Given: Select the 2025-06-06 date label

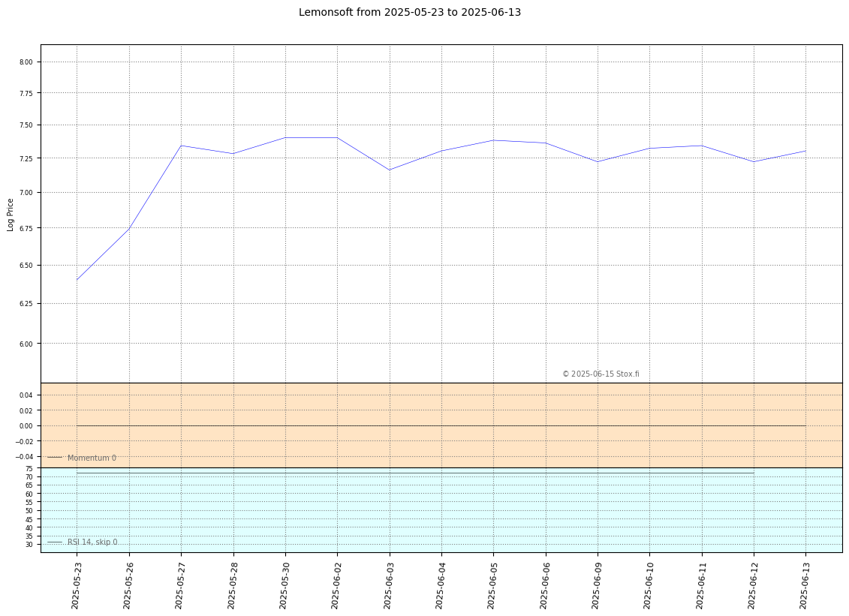Looking at the screenshot, I should point(545,586).
